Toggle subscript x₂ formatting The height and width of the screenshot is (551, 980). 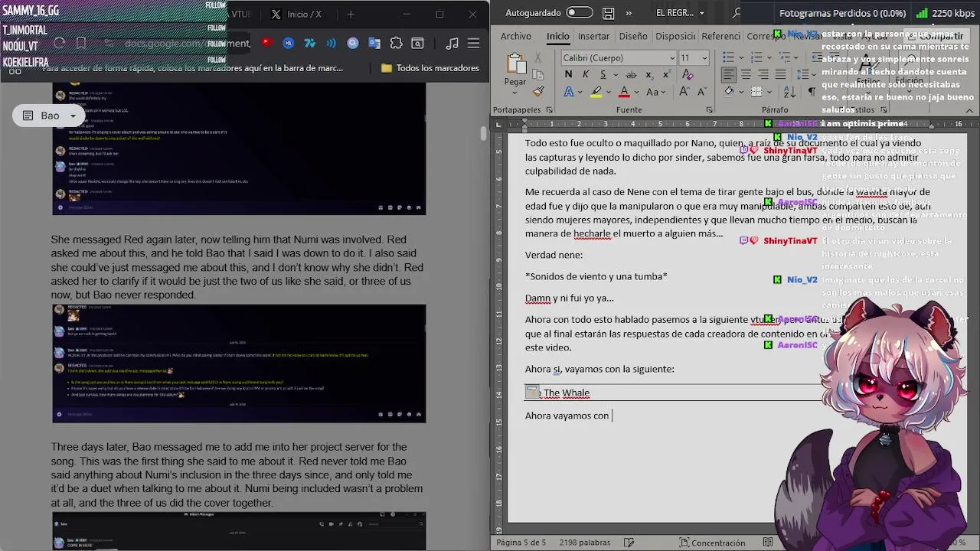point(649,74)
